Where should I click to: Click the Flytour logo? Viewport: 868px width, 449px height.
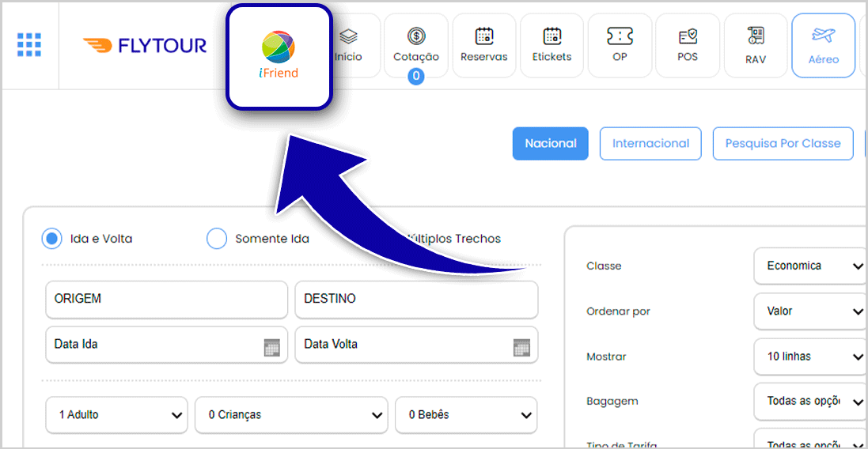(145, 45)
